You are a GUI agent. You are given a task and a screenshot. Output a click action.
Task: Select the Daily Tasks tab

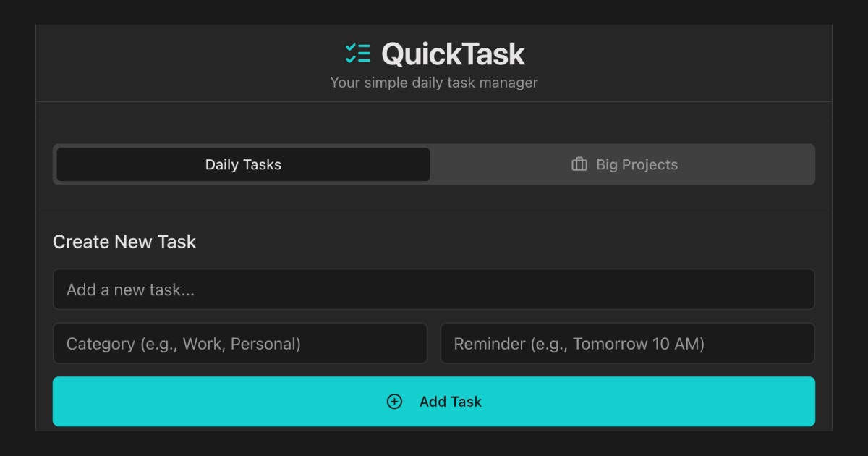(243, 164)
